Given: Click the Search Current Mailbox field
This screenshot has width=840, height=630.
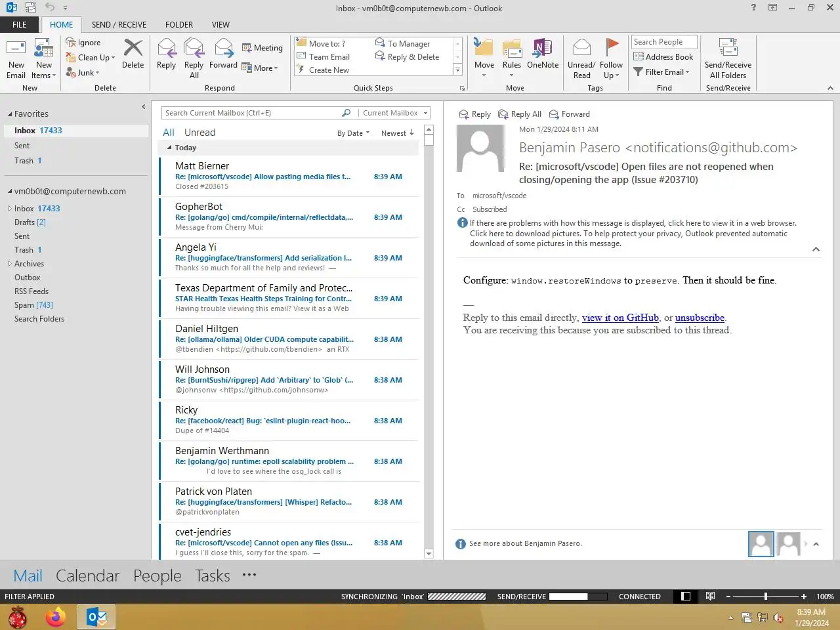Looking at the screenshot, I should pyautogui.click(x=252, y=113).
